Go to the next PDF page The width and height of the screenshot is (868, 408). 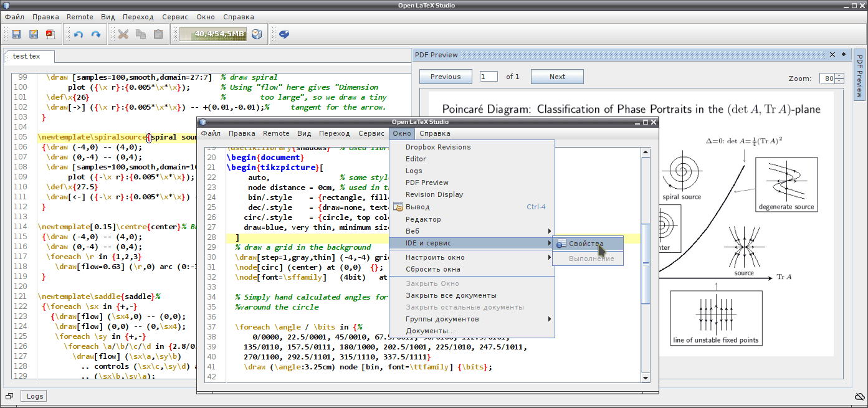[557, 77]
